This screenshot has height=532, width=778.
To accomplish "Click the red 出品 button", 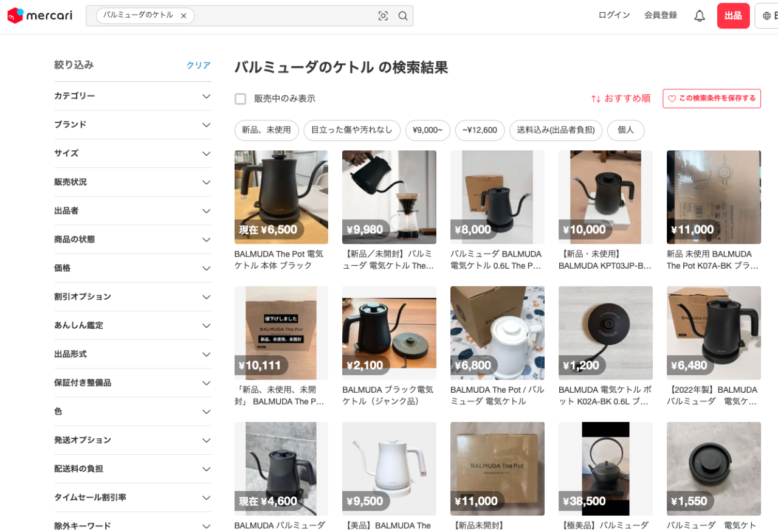I will [x=733, y=16].
